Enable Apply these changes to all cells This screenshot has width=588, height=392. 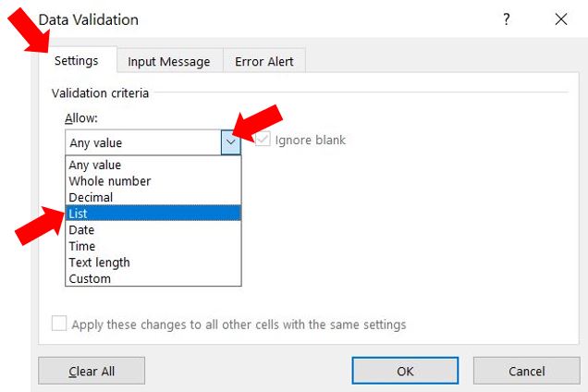[60, 325]
